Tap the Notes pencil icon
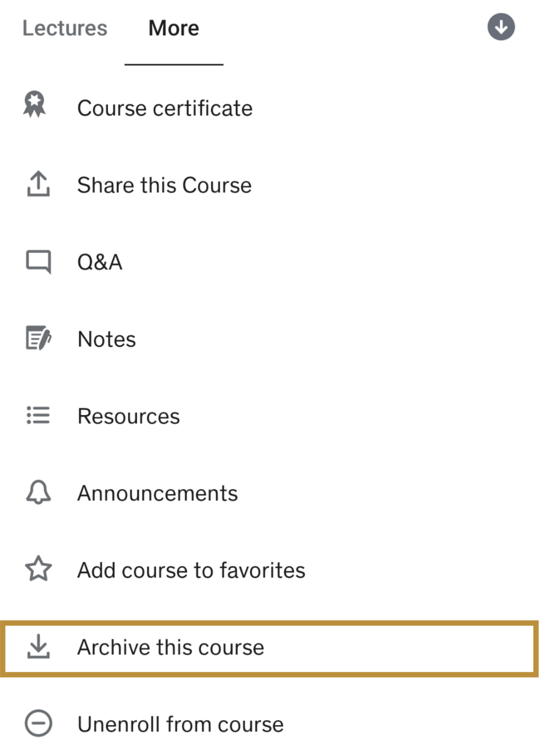Viewport: 540px width, 756px height. coord(38,337)
